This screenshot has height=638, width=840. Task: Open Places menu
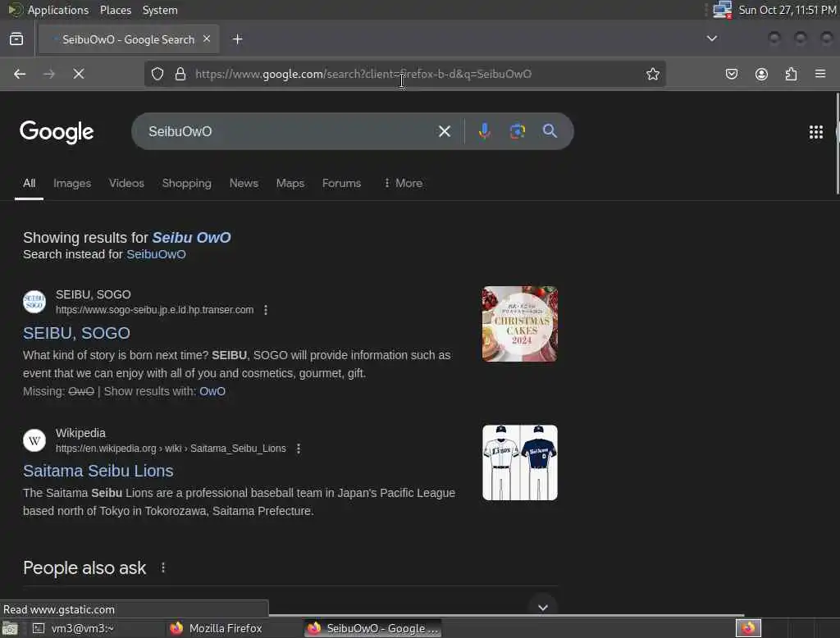tap(115, 10)
